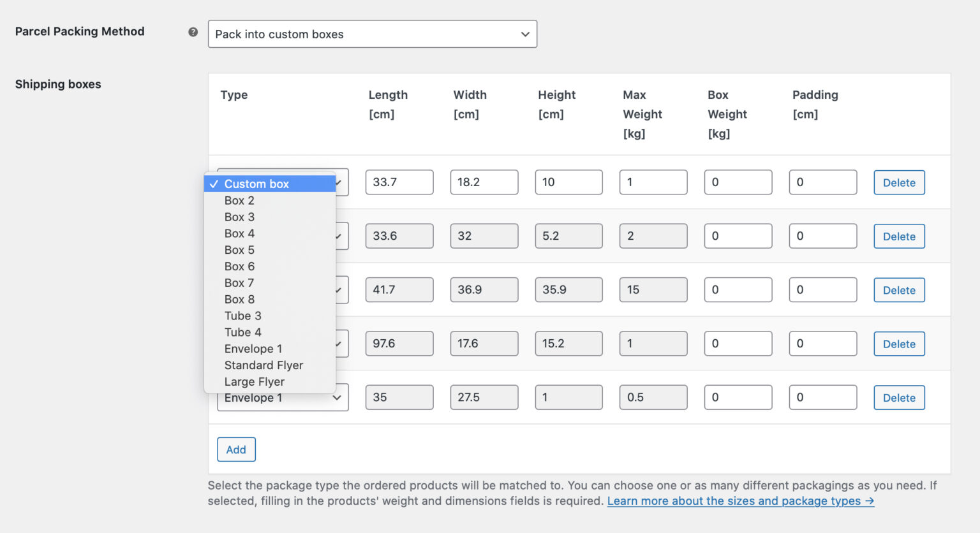Select Box 2 from the box list
980x533 pixels.
pos(239,200)
